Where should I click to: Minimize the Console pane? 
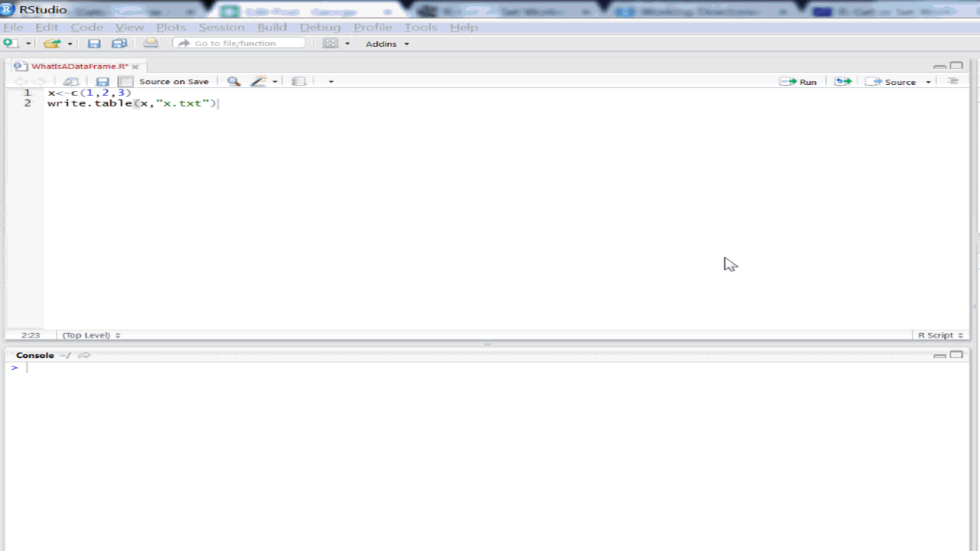[939, 356]
